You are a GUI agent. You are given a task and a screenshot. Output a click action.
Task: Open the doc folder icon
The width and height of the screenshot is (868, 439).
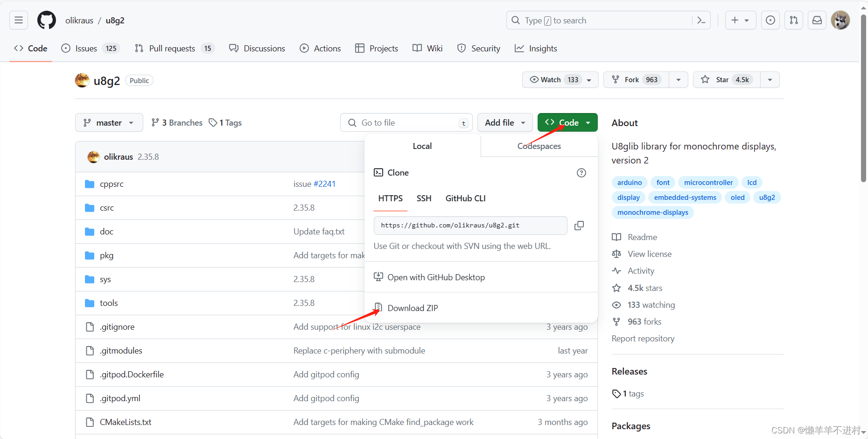(x=90, y=232)
